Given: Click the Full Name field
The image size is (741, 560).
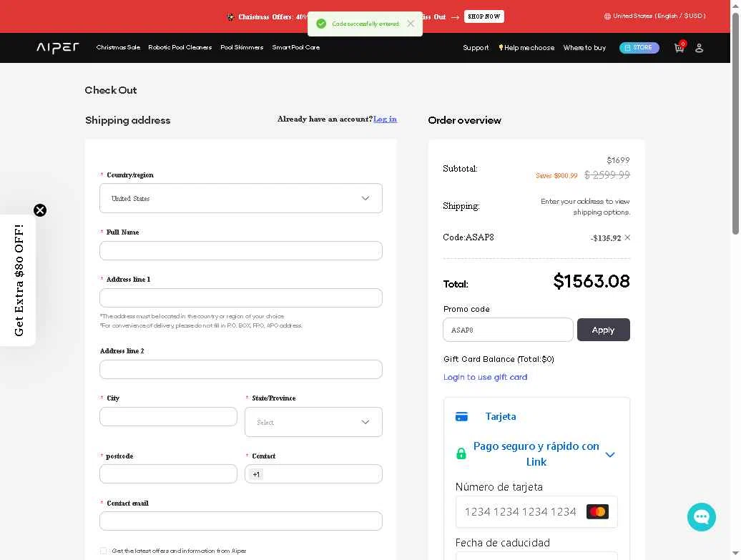Looking at the screenshot, I should pyautogui.click(x=241, y=250).
